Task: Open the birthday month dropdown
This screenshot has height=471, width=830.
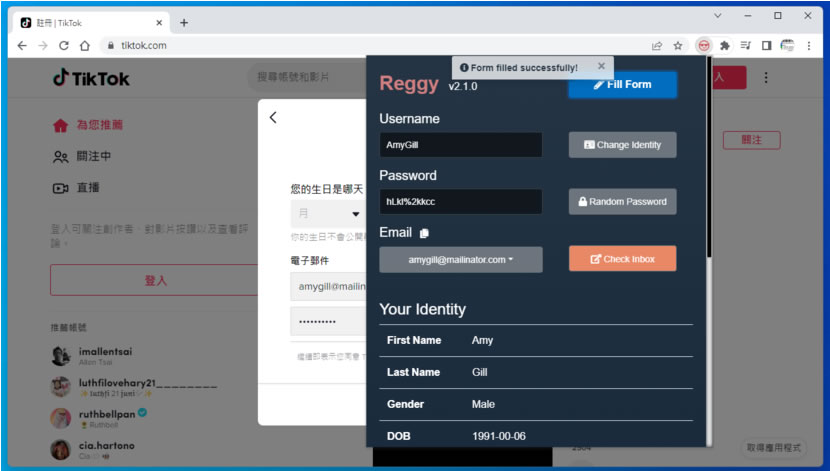Action: 327,213
